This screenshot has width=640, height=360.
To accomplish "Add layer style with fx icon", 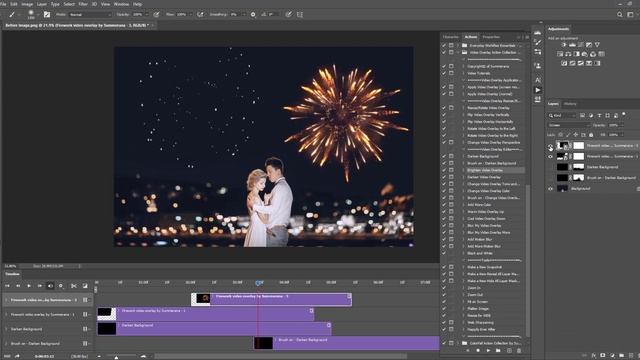I will pyautogui.click(x=593, y=356).
